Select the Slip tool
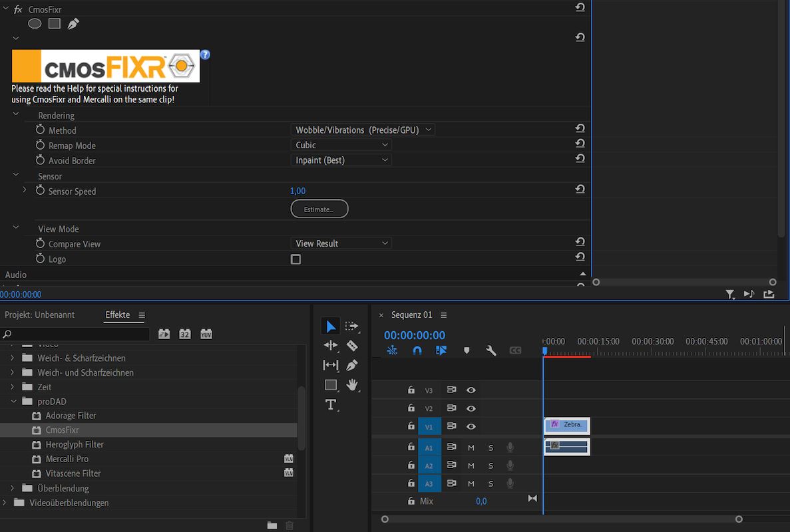 point(331,365)
